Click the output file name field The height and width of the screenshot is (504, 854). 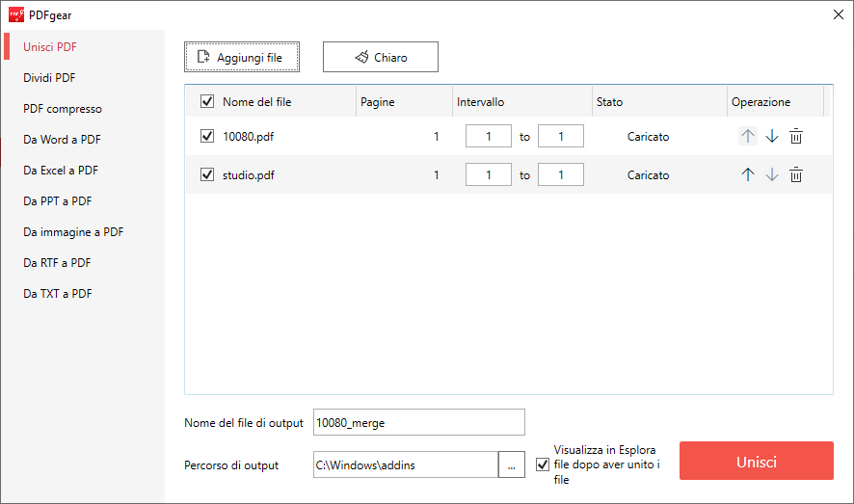419,422
